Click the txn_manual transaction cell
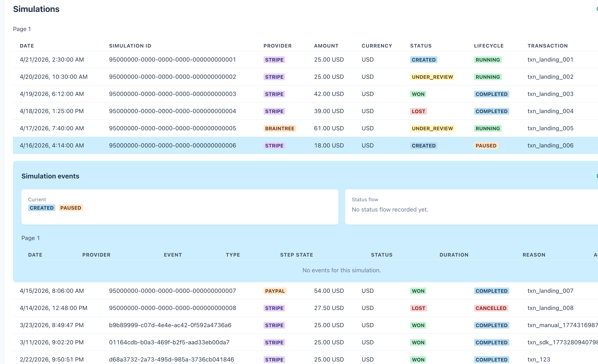Screen dimensions: 598x364 point(563,325)
